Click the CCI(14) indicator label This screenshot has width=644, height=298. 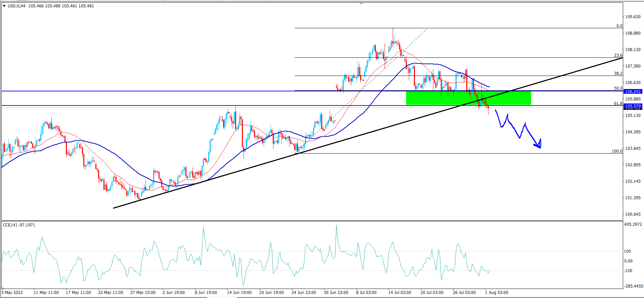pyautogui.click(x=19, y=225)
